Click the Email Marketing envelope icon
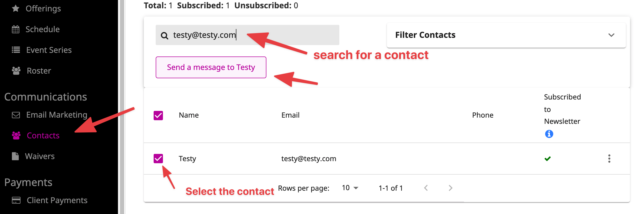The height and width of the screenshot is (214, 644). 16,115
